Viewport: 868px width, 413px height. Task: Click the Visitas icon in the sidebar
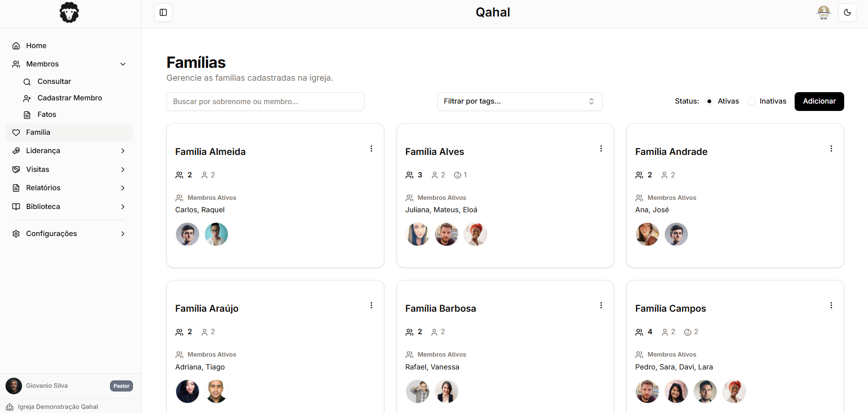[16, 169]
